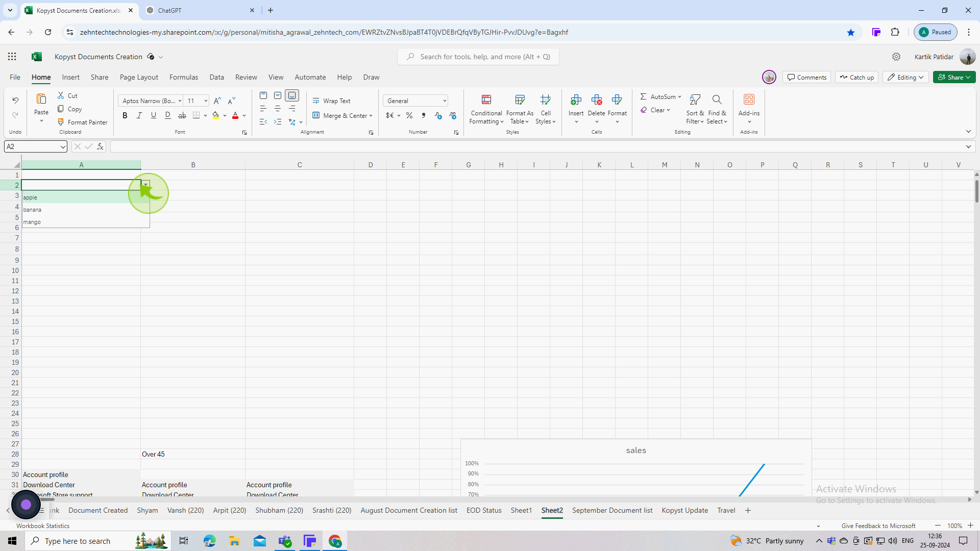The image size is (980, 551).
Task: Align text right
Action: [x=292, y=109]
